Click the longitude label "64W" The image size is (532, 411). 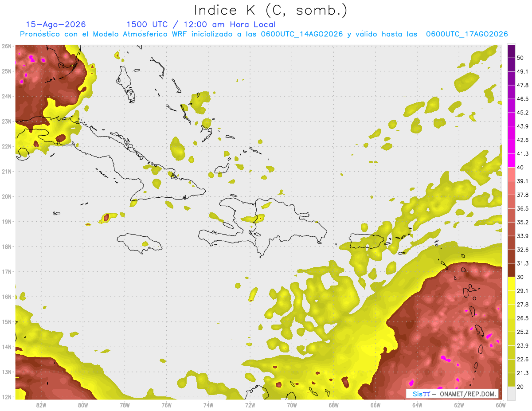pos(417,405)
